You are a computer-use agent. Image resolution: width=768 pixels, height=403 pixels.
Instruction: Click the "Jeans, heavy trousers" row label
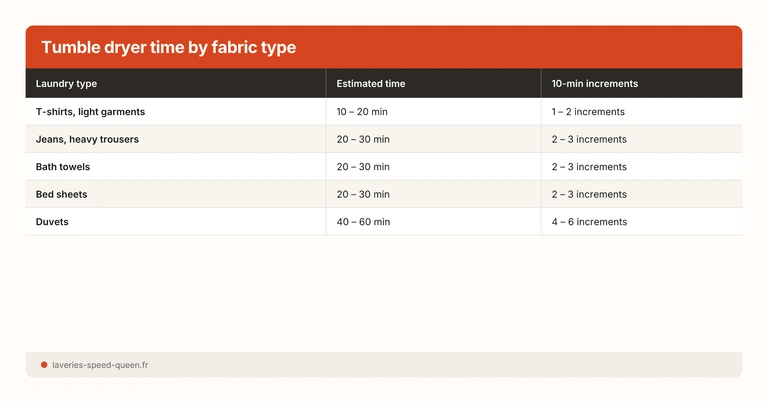87,139
